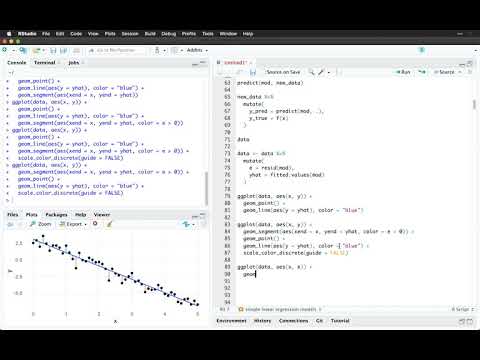Click the clear all plots broom icon
The image size is (480, 360).
click(x=109, y=224)
